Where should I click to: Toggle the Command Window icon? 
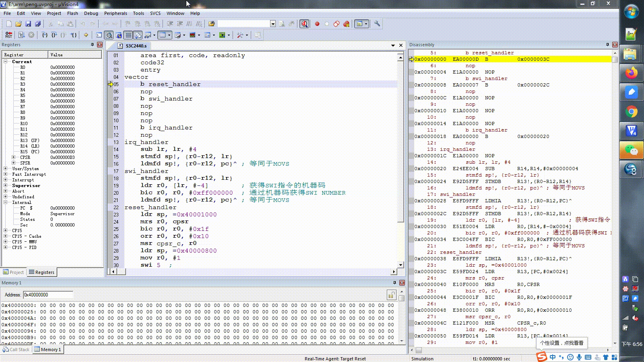click(99, 35)
